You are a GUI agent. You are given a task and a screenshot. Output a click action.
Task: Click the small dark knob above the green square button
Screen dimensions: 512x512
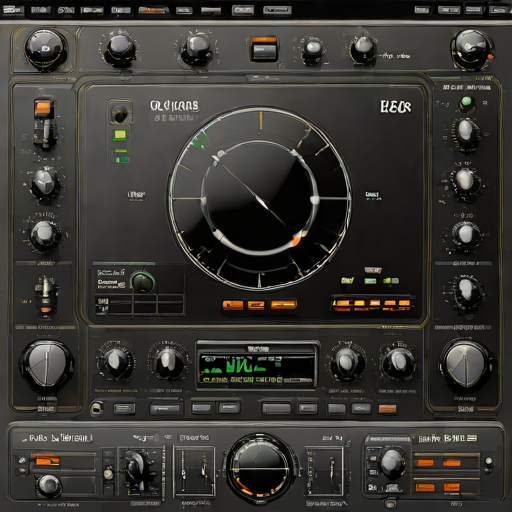(119, 114)
